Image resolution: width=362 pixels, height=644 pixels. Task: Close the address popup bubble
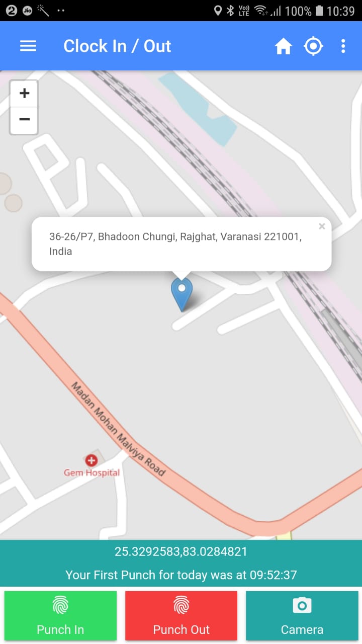(x=322, y=226)
